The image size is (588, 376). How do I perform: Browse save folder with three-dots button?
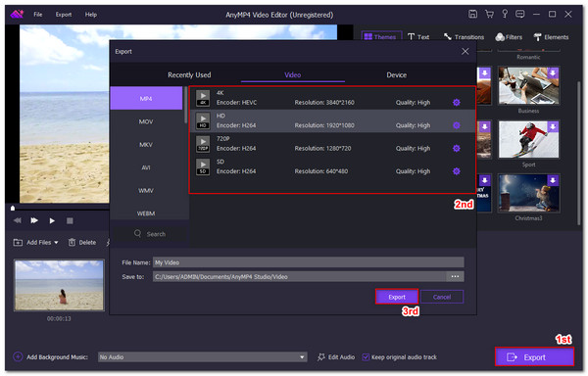[455, 277]
